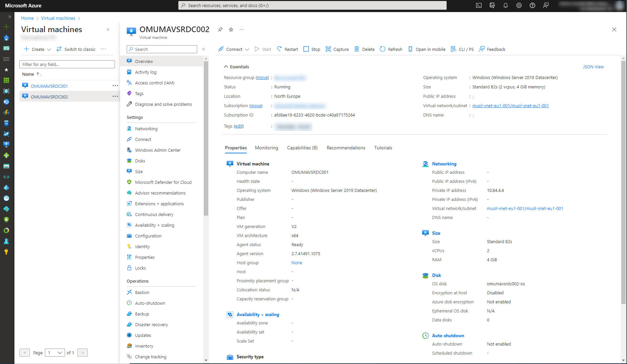Screen dimensions: 627x364
Task: Stop the virtual machine
Action: (311, 49)
